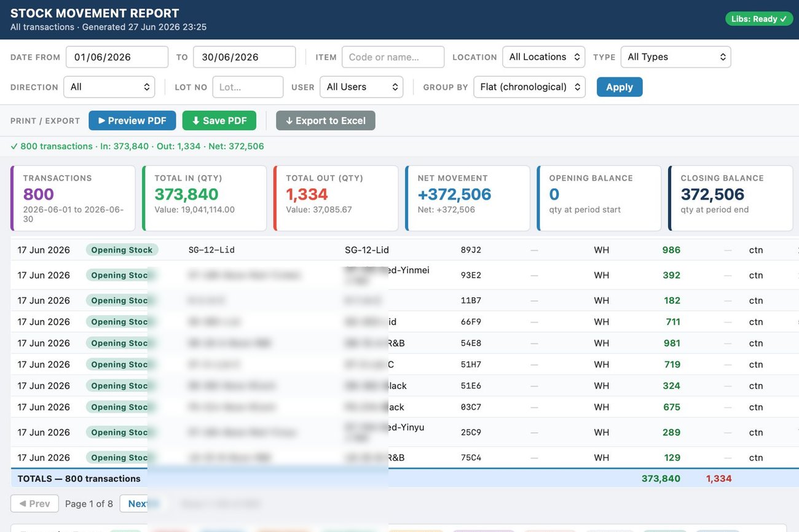Open the Group By dropdown
This screenshot has width=799, height=532.
tap(530, 87)
